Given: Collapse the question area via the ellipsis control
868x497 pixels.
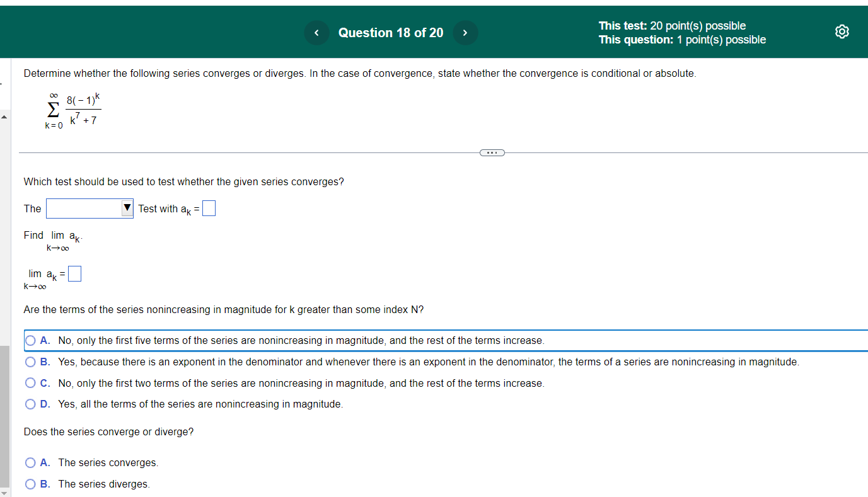Looking at the screenshot, I should (492, 152).
